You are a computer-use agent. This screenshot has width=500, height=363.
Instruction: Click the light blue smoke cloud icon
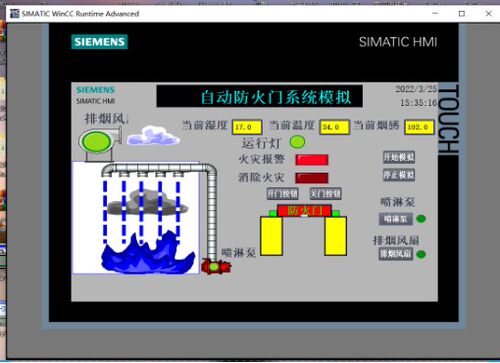point(153,136)
